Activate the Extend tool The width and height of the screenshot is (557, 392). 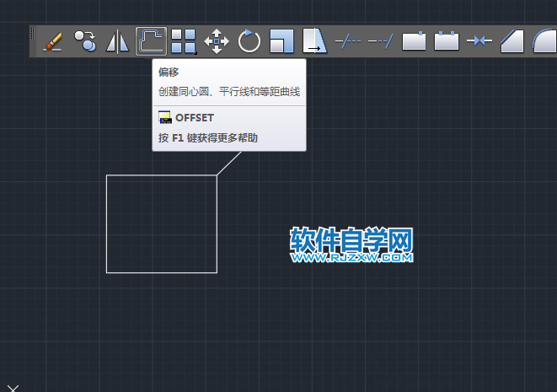point(381,40)
